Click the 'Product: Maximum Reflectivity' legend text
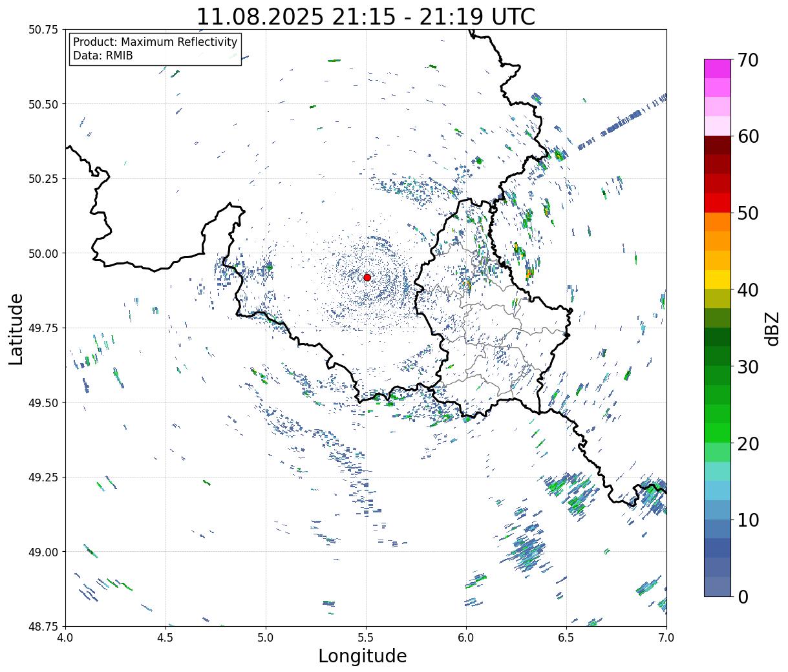Screen dimensions: 788x672 point(155,42)
